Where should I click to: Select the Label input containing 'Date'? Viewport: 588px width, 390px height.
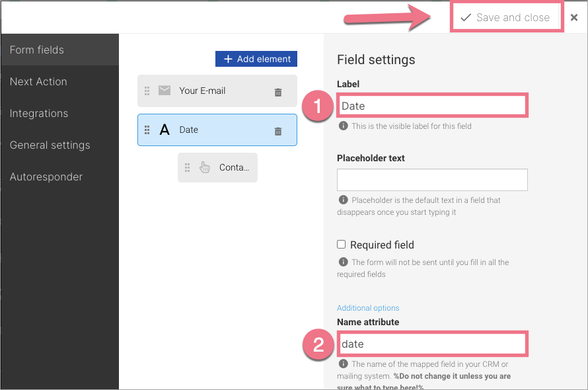[432, 104]
